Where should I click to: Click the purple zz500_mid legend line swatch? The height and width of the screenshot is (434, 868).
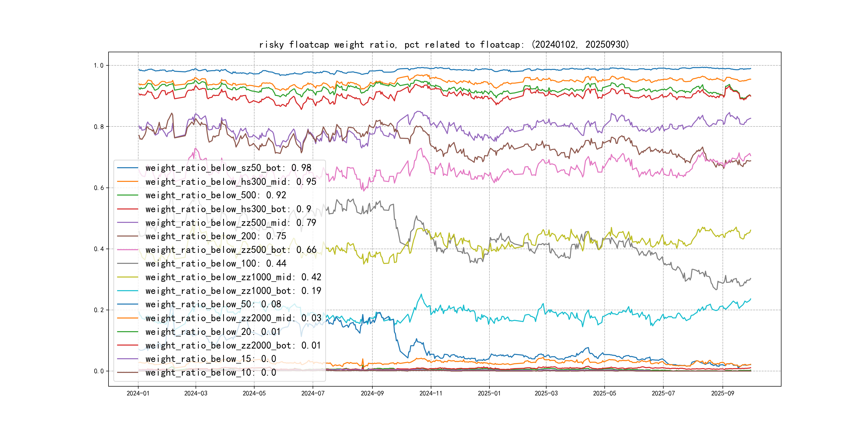point(128,223)
